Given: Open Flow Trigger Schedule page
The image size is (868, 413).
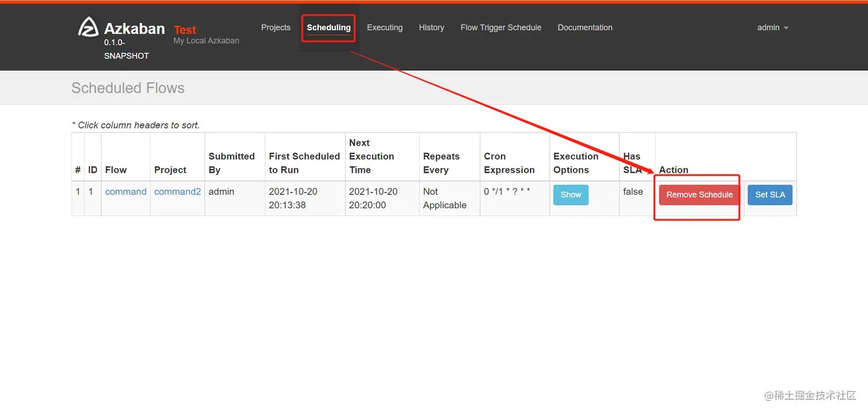Looking at the screenshot, I should 501,28.
